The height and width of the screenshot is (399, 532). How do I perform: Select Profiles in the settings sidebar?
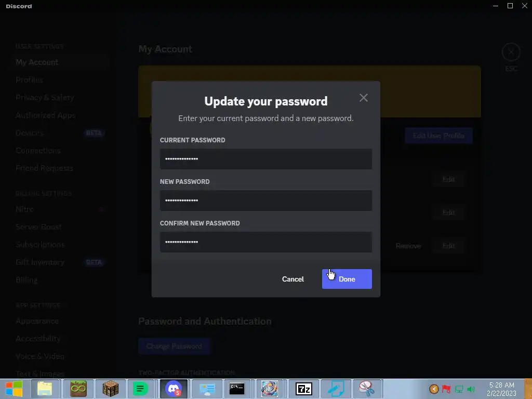pos(59,79)
